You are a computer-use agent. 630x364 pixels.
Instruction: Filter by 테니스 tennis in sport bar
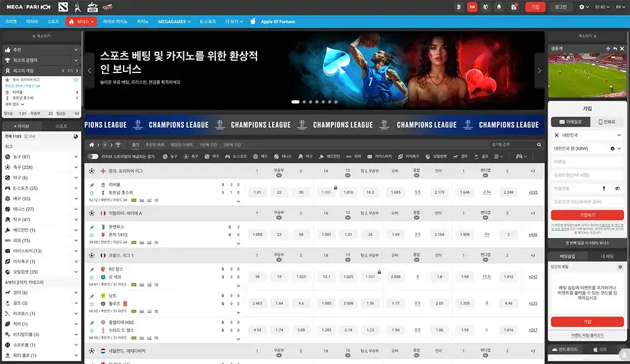tap(283, 156)
